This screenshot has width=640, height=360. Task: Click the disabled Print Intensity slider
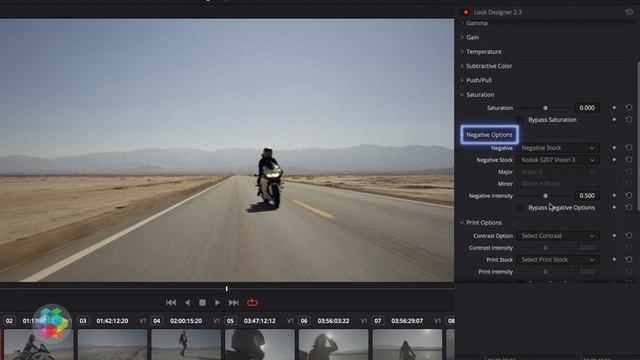(545, 271)
